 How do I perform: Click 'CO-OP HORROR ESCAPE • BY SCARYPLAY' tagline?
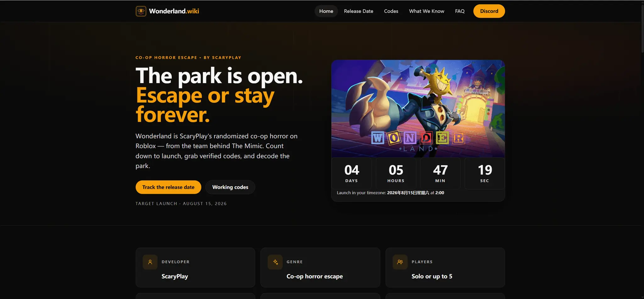click(188, 58)
